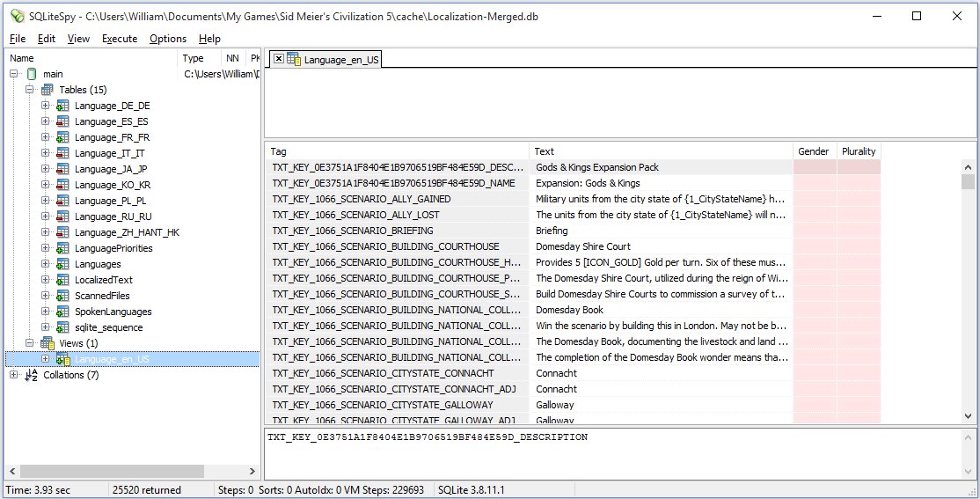Click the Languages table icon
The width and height of the screenshot is (980, 499).
(x=62, y=264)
